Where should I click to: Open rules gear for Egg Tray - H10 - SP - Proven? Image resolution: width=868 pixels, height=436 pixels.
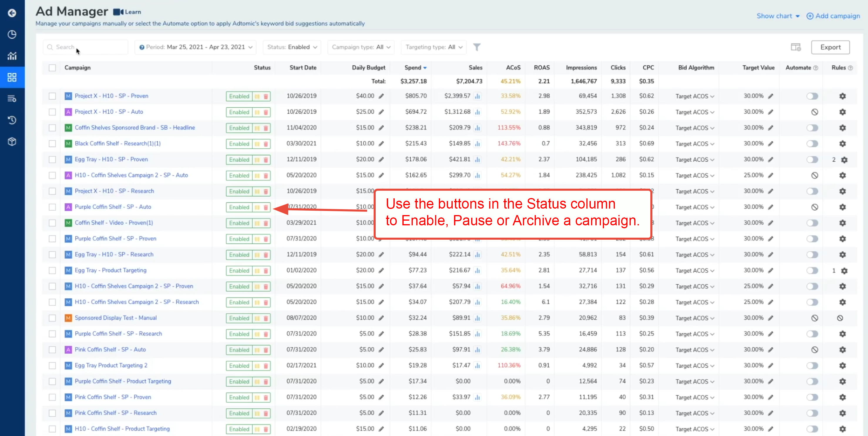tap(844, 160)
